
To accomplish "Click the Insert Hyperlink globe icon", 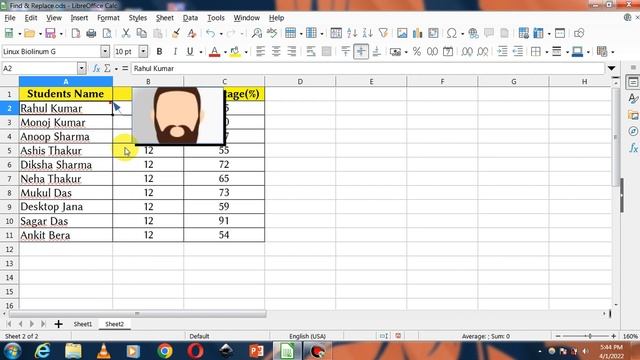I will 473,33.
